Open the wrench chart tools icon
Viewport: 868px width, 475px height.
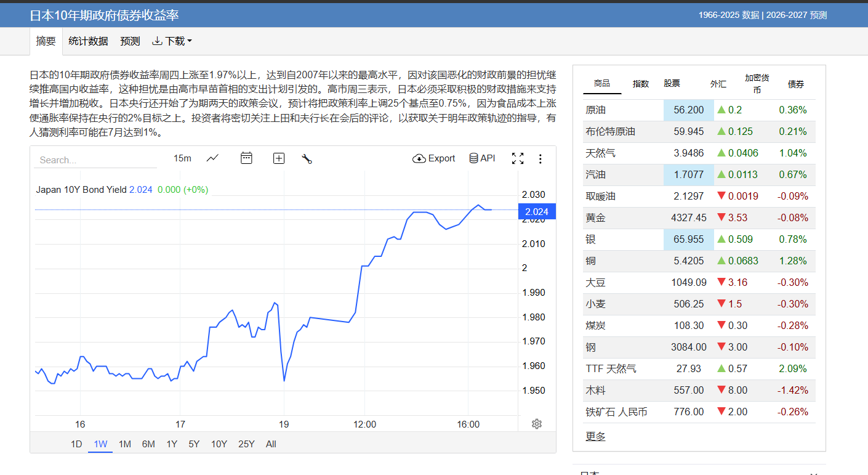pyautogui.click(x=307, y=159)
